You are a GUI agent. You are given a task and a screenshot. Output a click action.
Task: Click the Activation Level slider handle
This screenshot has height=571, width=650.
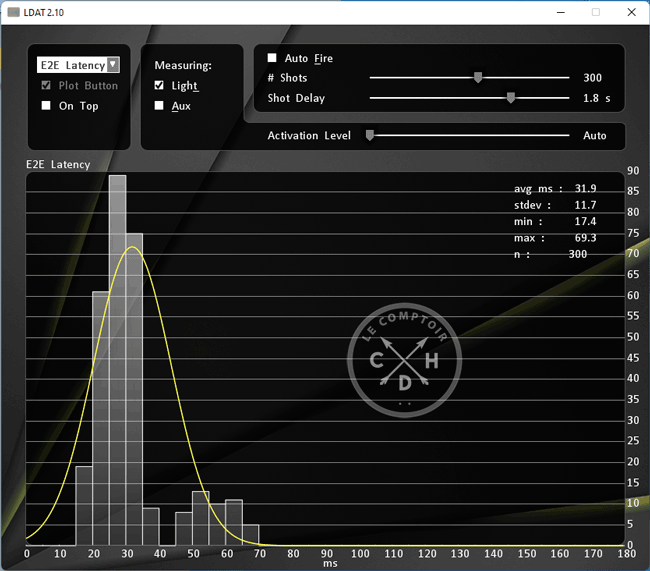370,135
